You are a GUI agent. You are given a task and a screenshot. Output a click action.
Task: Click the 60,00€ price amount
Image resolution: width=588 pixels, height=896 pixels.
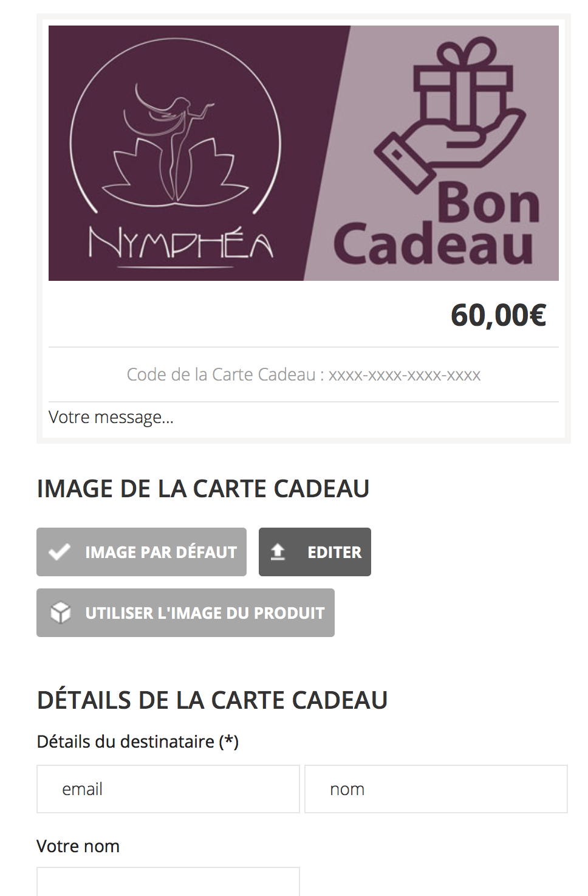498,315
